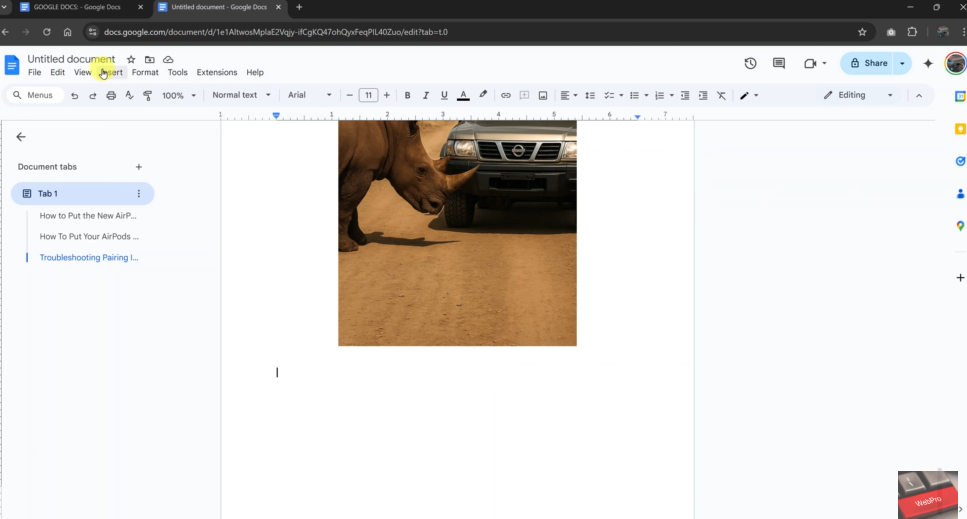Jump to 'Troubleshooting Pairing I...' heading
The image size is (967, 519).
pos(89,258)
